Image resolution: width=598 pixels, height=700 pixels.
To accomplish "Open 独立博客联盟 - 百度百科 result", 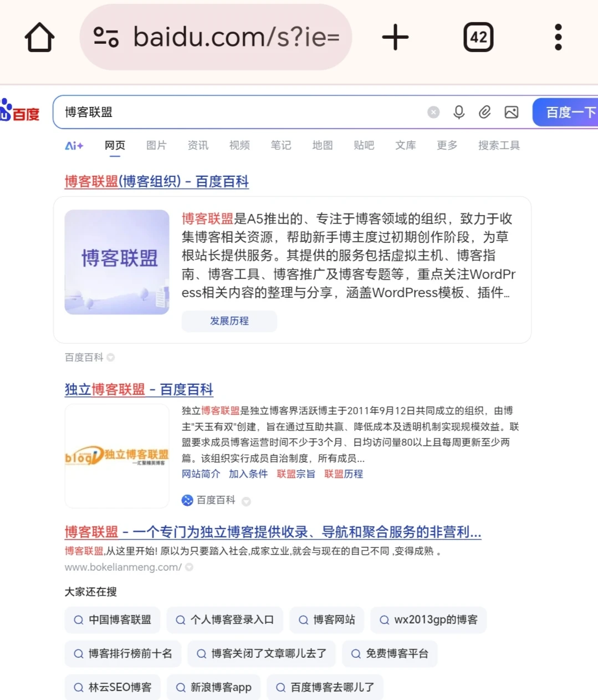I will pyautogui.click(x=139, y=389).
